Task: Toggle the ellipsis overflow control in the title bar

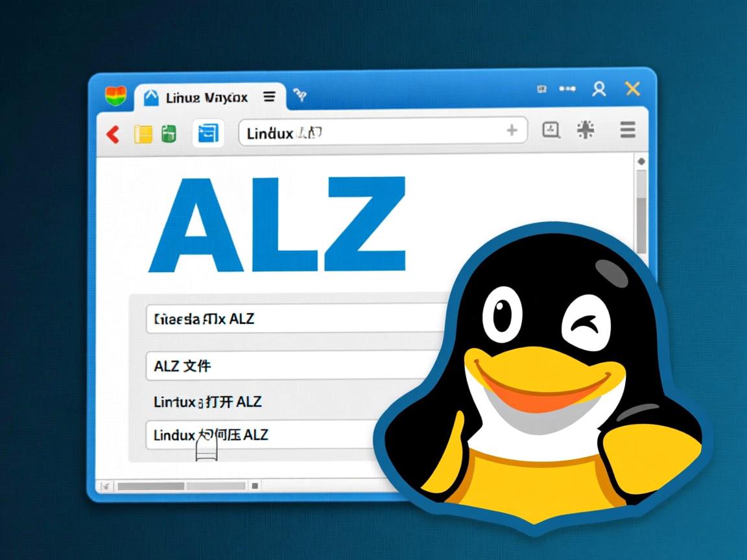Action: pyautogui.click(x=567, y=89)
